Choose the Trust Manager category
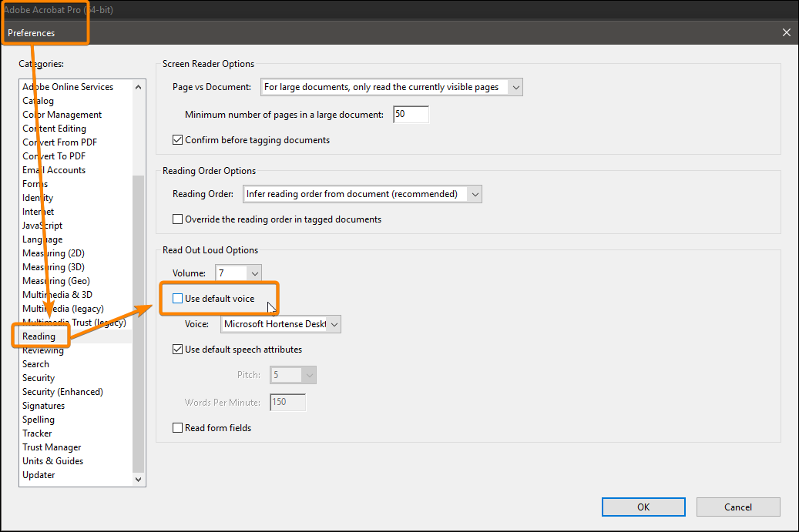The width and height of the screenshot is (799, 532). 52,447
